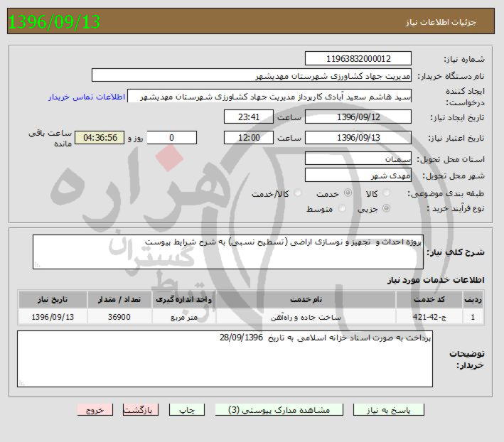Click the remaining days field 0
The height and width of the screenshot is (442, 504).
pyautogui.click(x=171, y=138)
